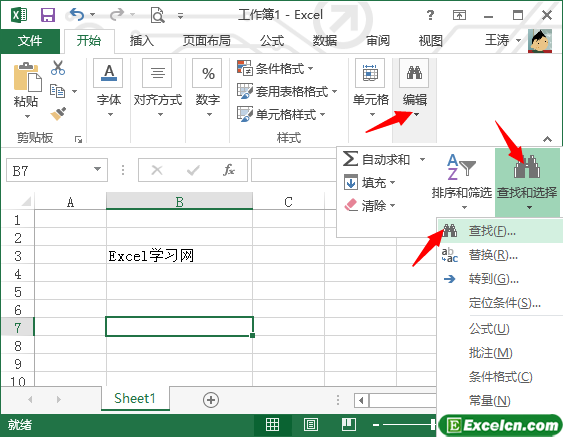Open the 单元格样式 dropdown

coord(281,114)
